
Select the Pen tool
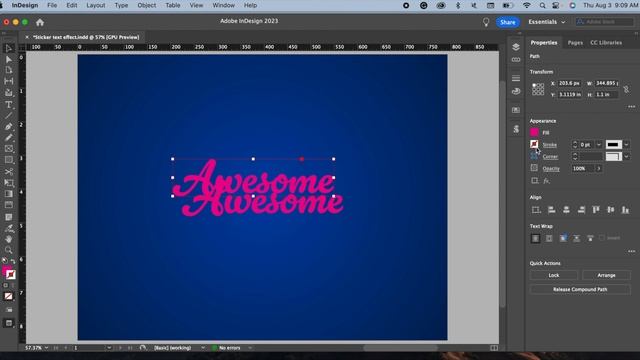(x=9, y=127)
